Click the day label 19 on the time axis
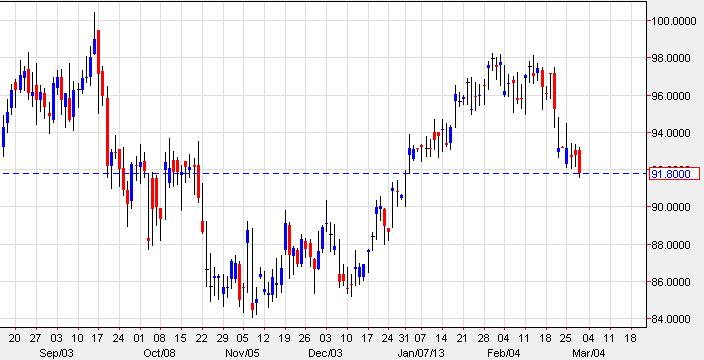 click(x=284, y=338)
